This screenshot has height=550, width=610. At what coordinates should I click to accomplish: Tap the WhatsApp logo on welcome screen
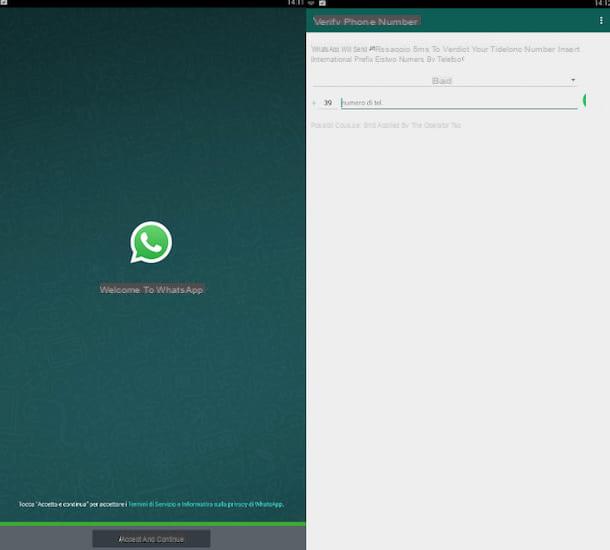(151, 242)
